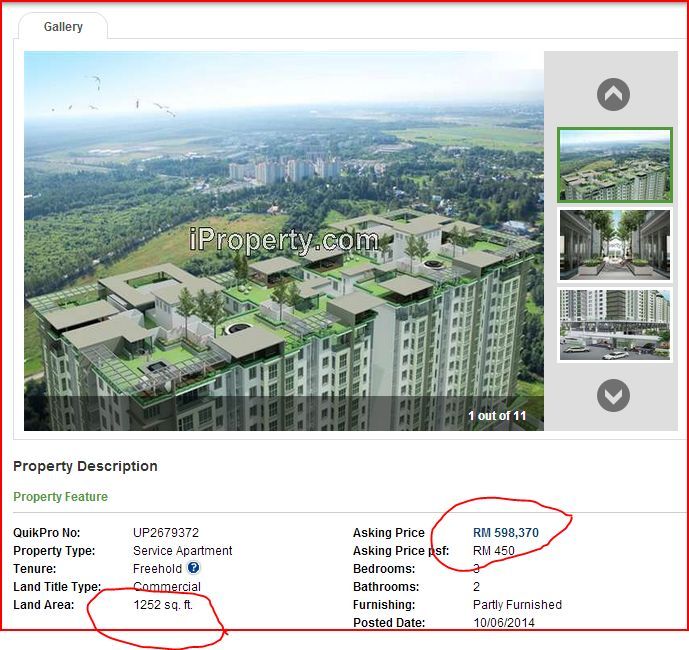
Task: Open the Gallery tab
Action: point(63,27)
